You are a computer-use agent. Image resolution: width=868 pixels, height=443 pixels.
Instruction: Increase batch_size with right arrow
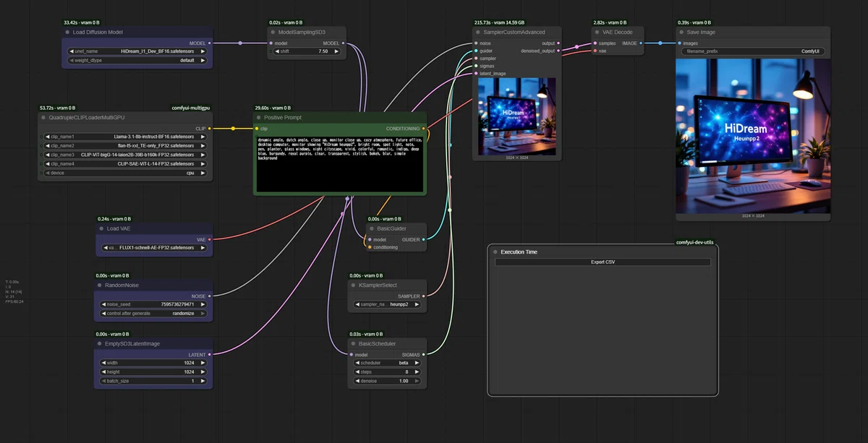coord(203,381)
